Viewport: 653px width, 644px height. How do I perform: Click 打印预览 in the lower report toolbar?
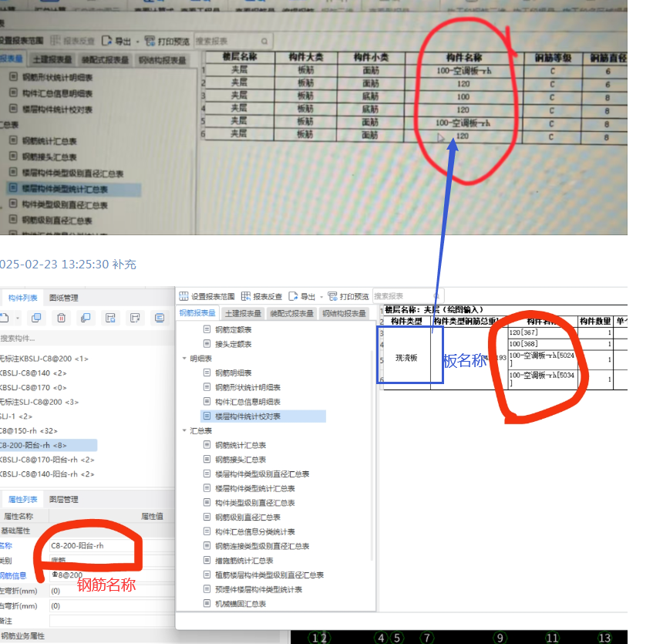tap(348, 297)
